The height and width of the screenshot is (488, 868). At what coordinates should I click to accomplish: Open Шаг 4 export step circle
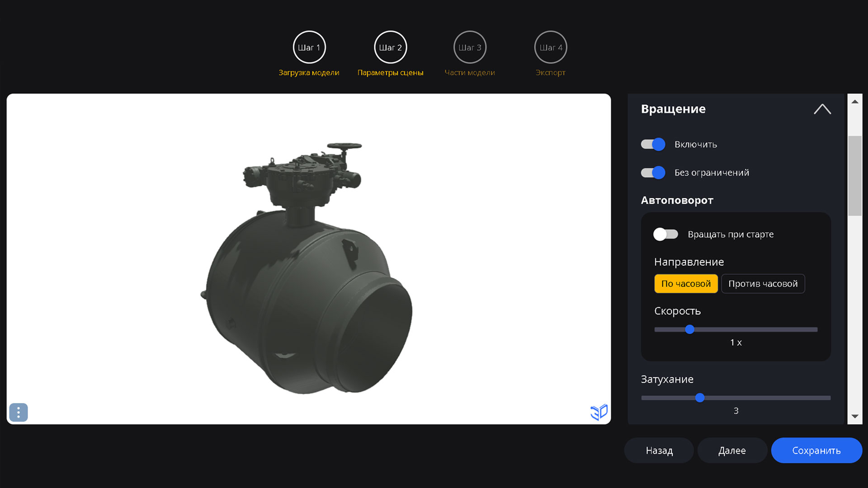coord(550,47)
